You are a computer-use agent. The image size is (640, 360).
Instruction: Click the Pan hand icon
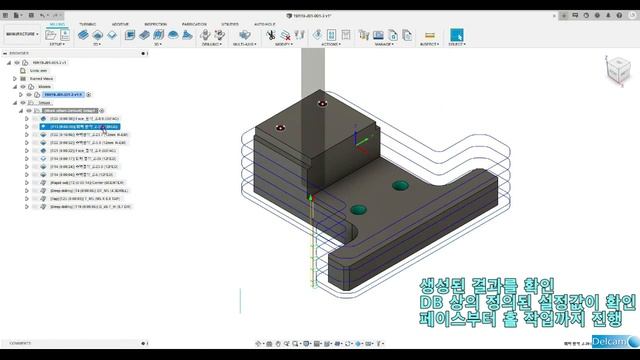pyautogui.click(x=278, y=344)
